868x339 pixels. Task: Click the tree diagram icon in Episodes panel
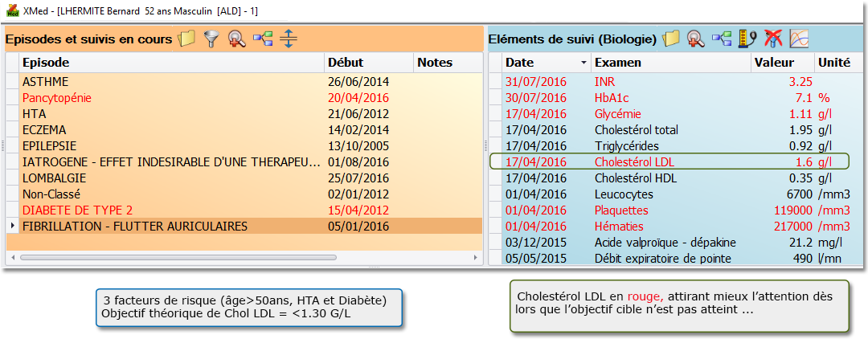pos(262,38)
